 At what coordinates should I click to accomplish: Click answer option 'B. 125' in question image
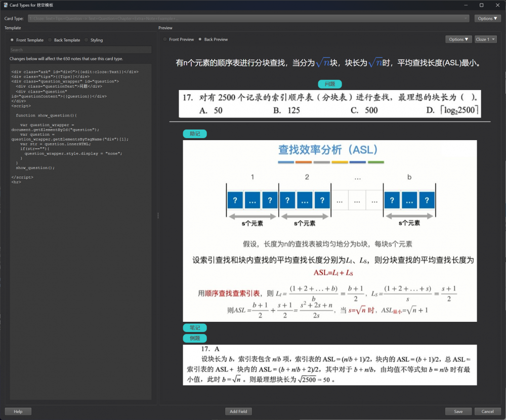(286, 110)
